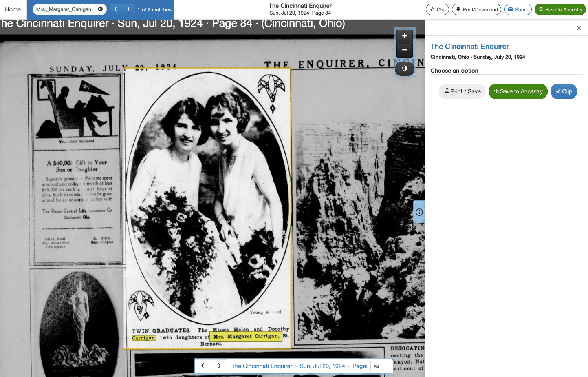Click the 'Choose an option' heading
Image resolution: width=588 pixels, height=377 pixels.
454,71
